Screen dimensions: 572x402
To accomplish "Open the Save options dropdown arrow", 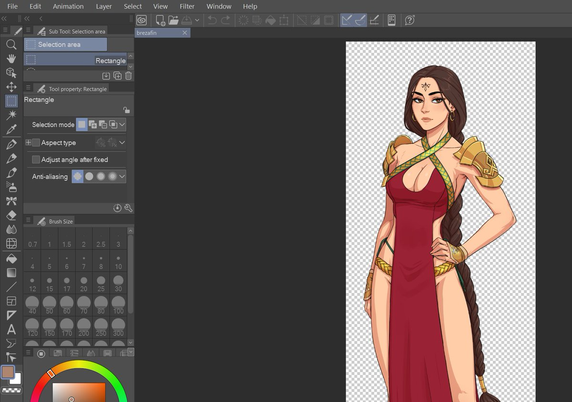I will (x=197, y=20).
